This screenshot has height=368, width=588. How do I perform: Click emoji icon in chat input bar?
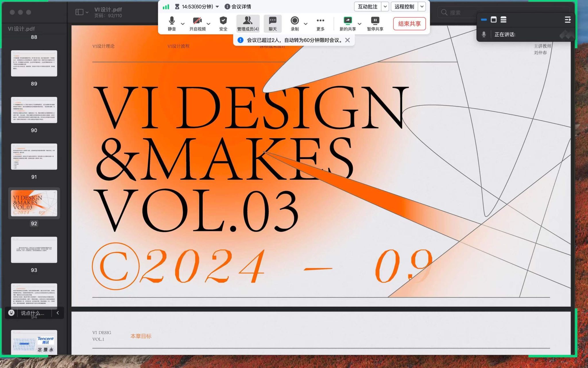(x=11, y=313)
